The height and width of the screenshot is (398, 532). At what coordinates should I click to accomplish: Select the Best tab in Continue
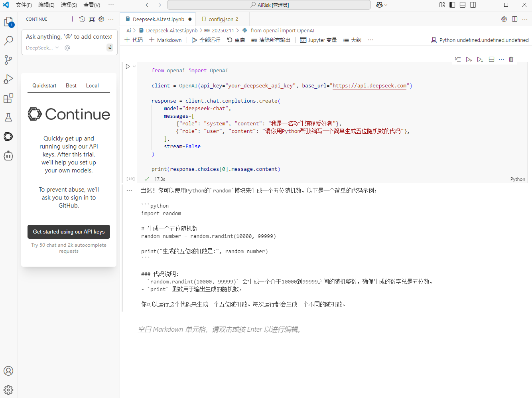71,85
